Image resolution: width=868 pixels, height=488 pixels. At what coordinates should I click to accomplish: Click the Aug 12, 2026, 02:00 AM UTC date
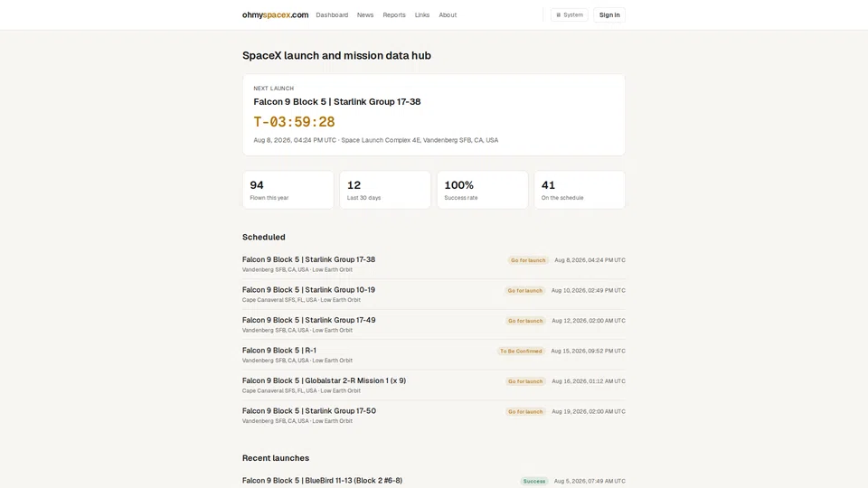click(x=589, y=321)
